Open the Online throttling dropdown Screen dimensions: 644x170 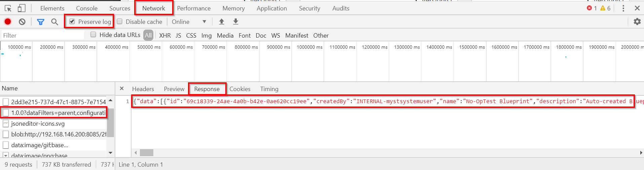click(189, 22)
